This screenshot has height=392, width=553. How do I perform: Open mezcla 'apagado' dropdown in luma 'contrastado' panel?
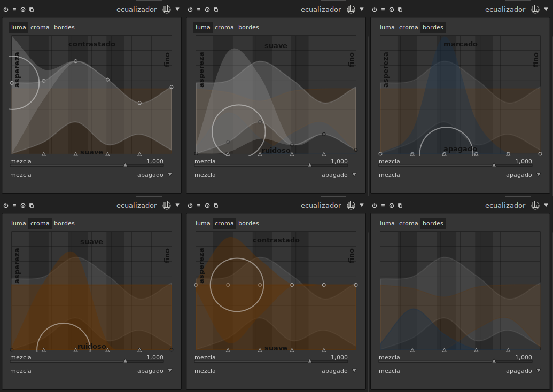91,175
